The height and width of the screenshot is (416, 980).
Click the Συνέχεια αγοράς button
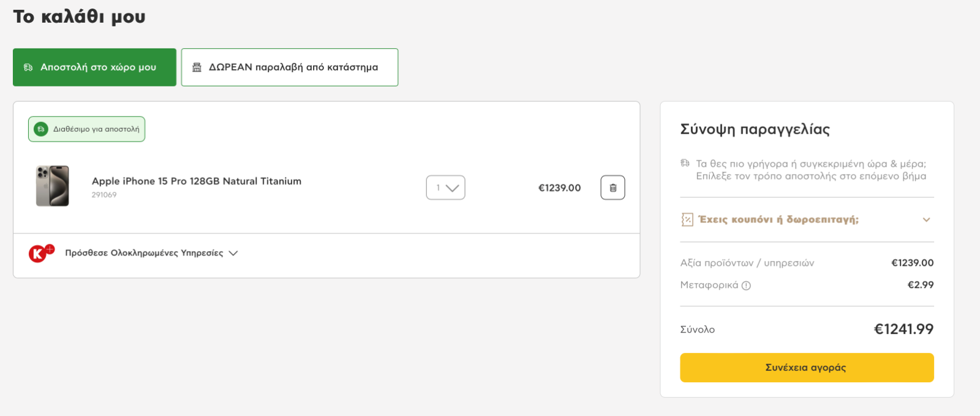(x=807, y=368)
